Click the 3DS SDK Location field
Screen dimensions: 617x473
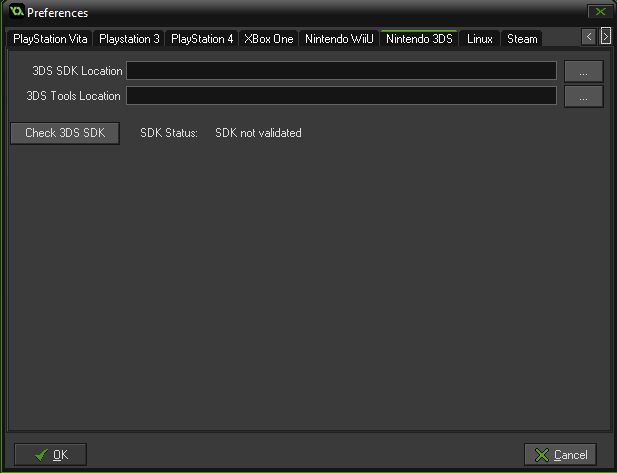pyautogui.click(x=341, y=70)
